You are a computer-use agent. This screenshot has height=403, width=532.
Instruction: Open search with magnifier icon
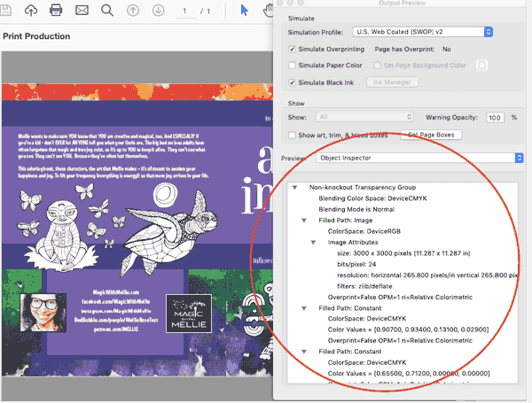coord(107,11)
